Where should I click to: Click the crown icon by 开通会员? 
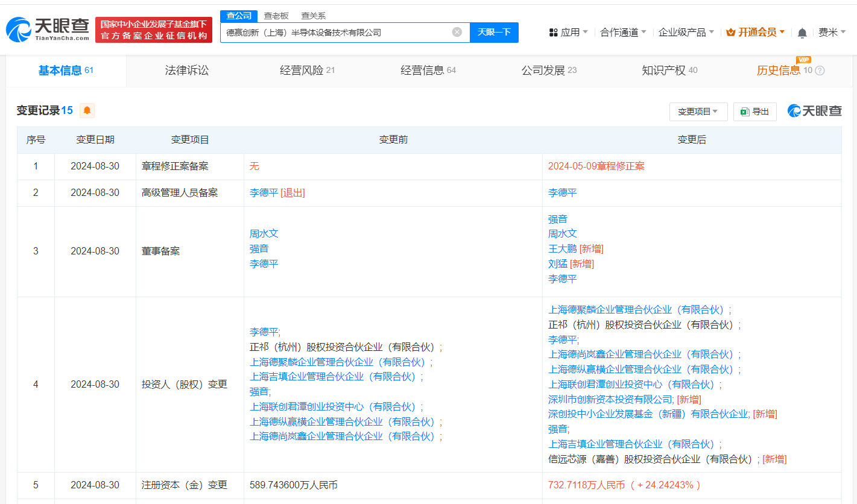(731, 33)
